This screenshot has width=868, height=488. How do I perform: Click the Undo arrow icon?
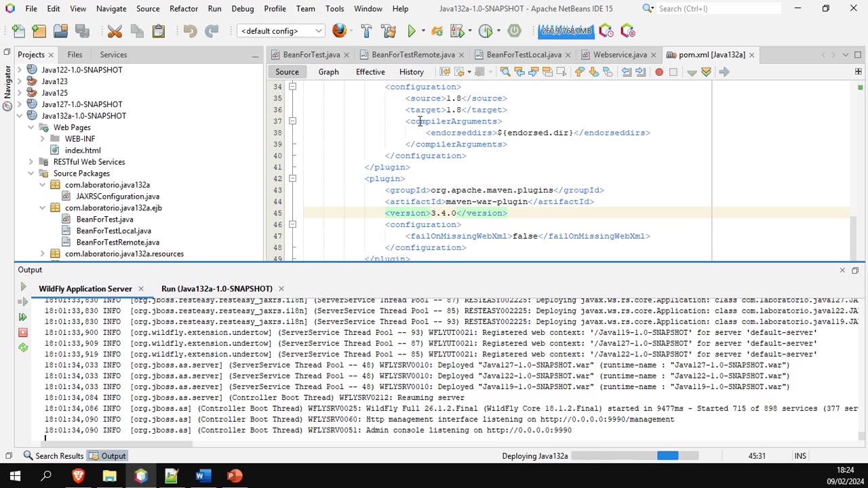tap(190, 31)
